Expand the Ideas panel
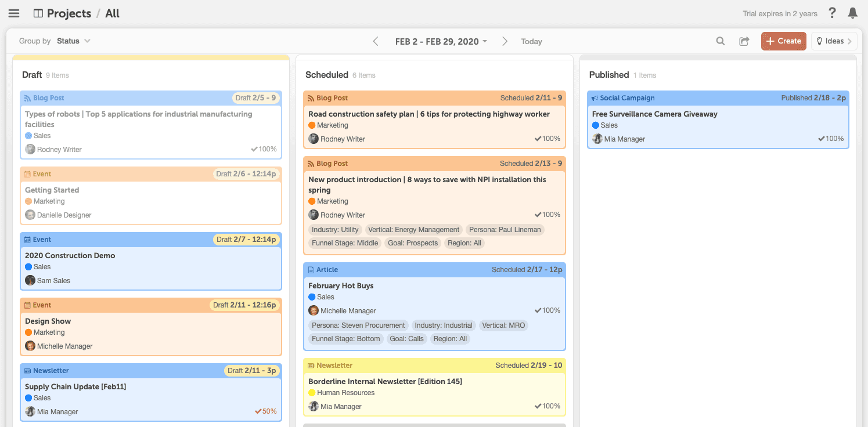 [834, 41]
